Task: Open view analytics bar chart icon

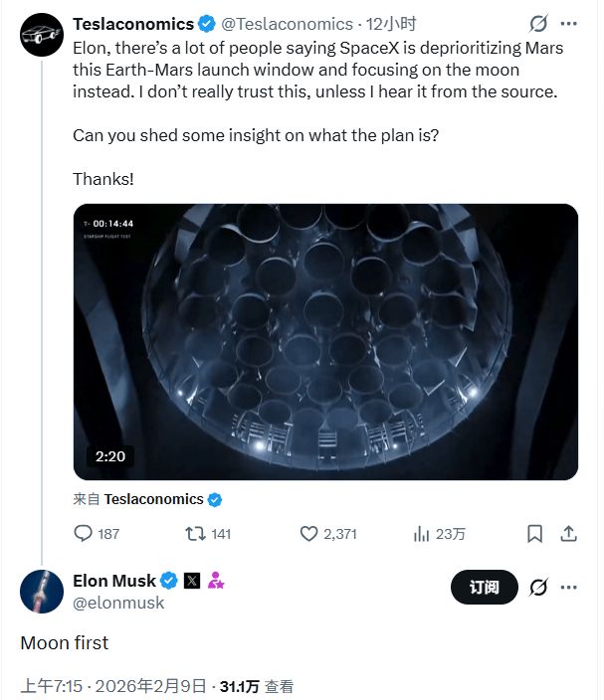Action: (421, 534)
